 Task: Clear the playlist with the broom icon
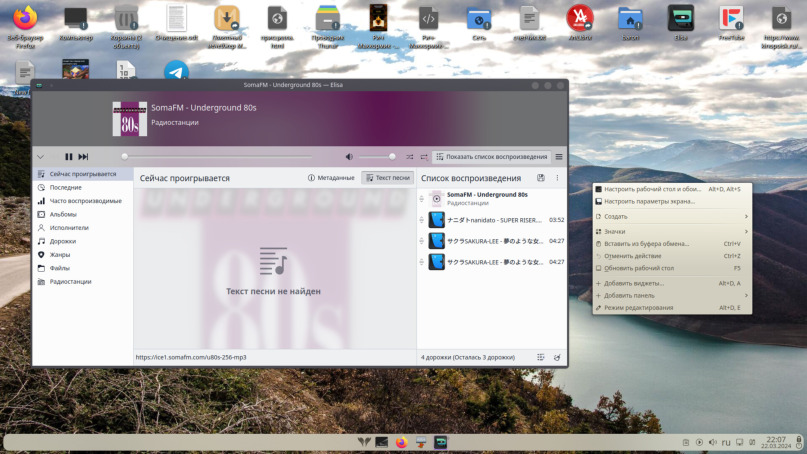click(557, 357)
